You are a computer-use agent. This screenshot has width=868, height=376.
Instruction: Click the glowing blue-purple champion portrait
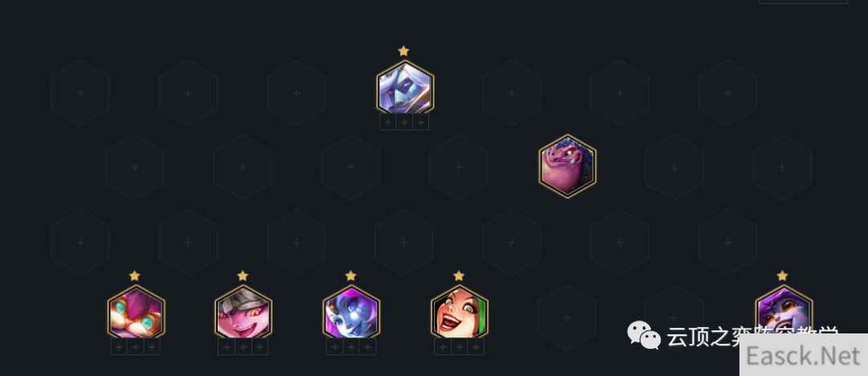[x=351, y=313]
